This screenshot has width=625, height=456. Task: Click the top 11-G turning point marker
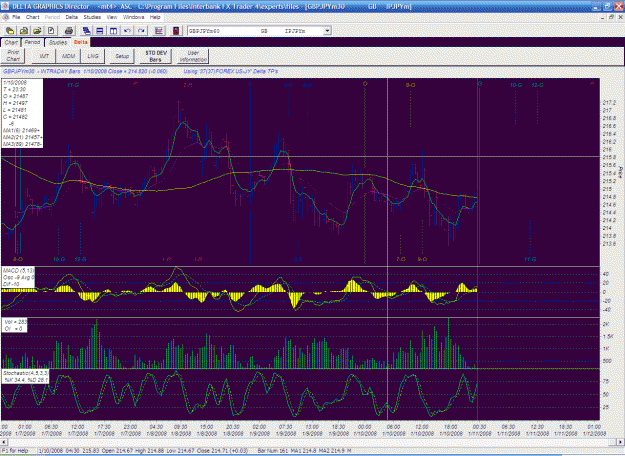click(x=73, y=85)
